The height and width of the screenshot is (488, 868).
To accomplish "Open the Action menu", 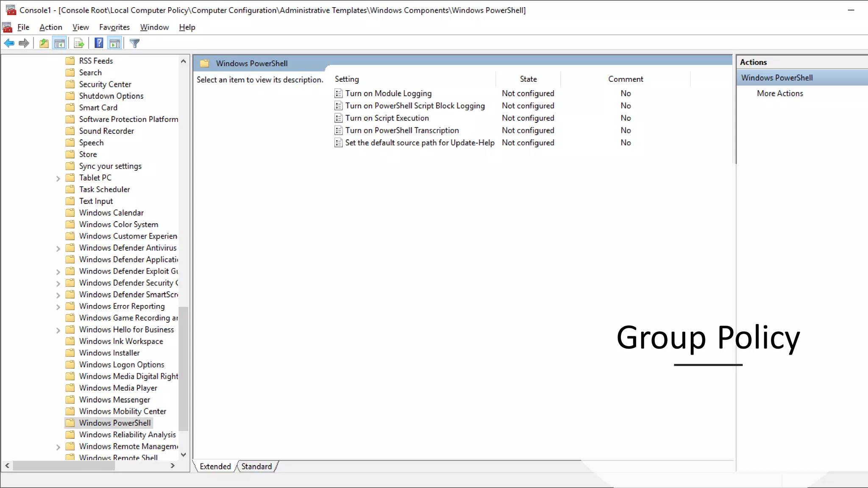I will pyautogui.click(x=50, y=27).
